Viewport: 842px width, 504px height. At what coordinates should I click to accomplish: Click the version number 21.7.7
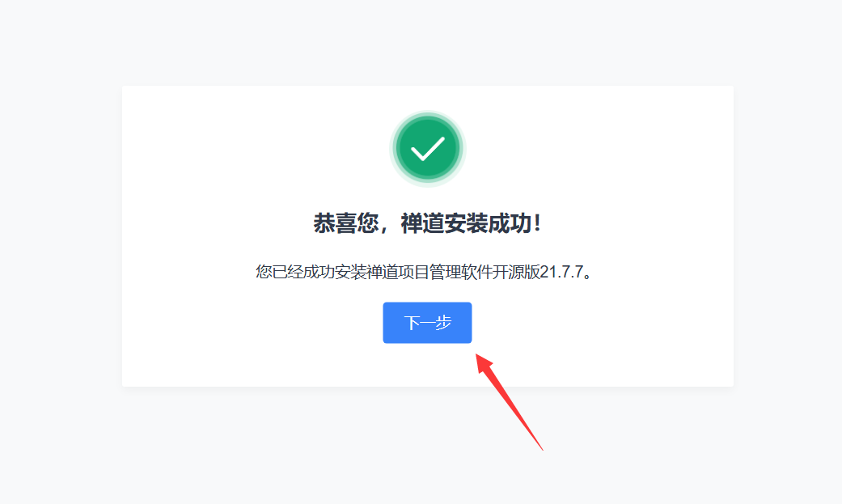click(561, 272)
